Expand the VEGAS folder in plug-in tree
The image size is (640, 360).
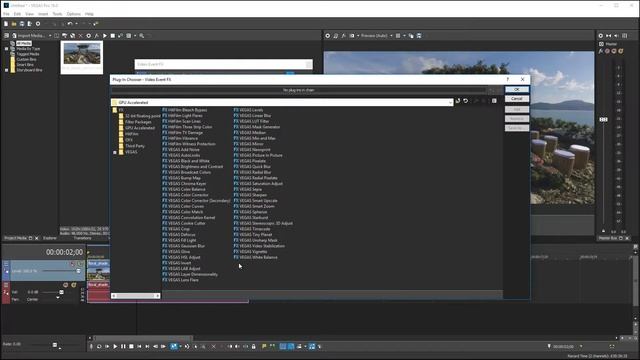[115, 152]
